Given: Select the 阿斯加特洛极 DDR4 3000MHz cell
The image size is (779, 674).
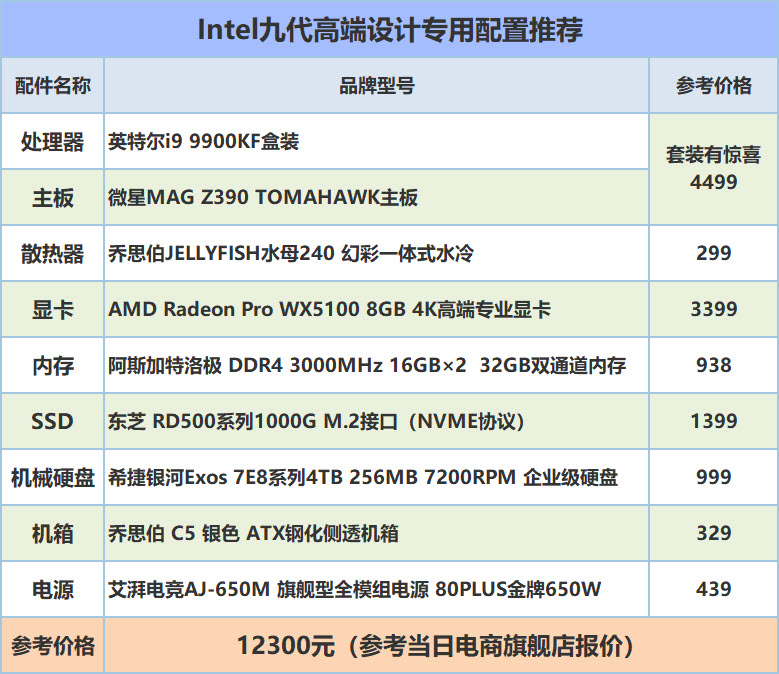Looking at the screenshot, I should tap(377, 366).
